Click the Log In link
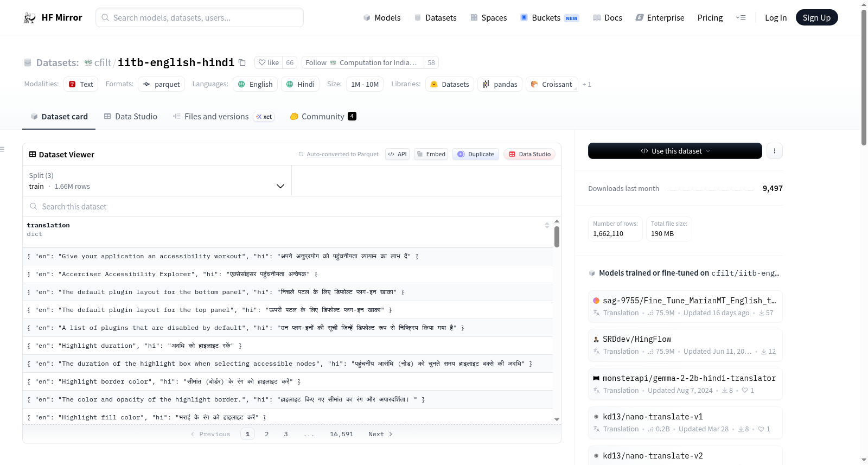The height and width of the screenshot is (465, 868). point(776,18)
